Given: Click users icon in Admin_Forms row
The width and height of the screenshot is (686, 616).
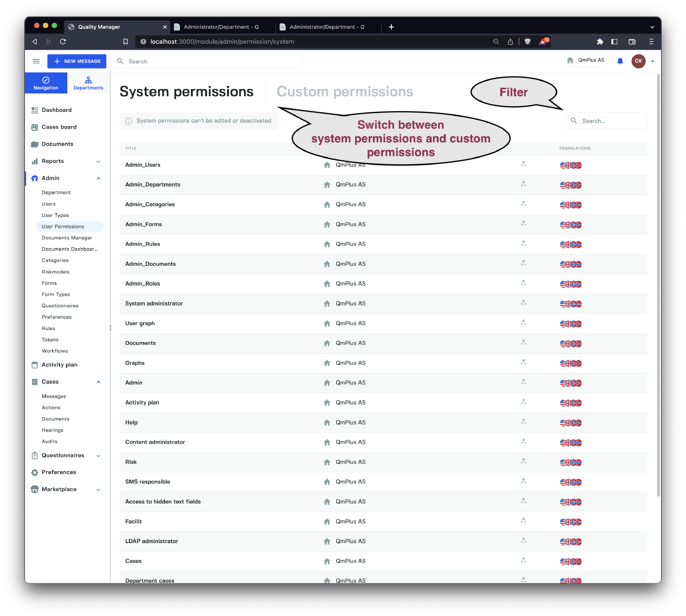Looking at the screenshot, I should [x=523, y=224].
